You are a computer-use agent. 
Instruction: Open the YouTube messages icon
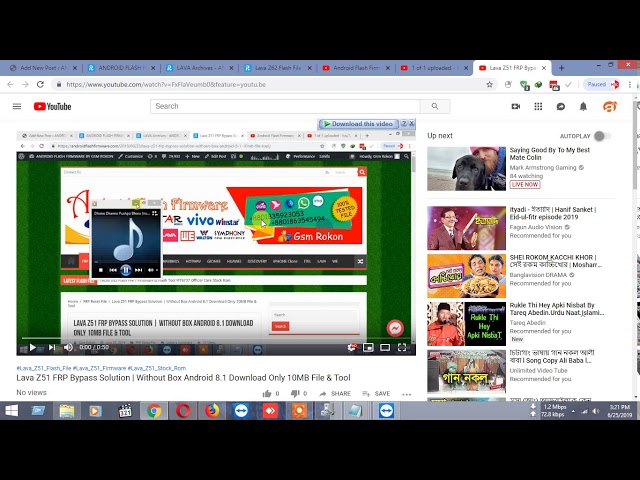[x=561, y=107]
